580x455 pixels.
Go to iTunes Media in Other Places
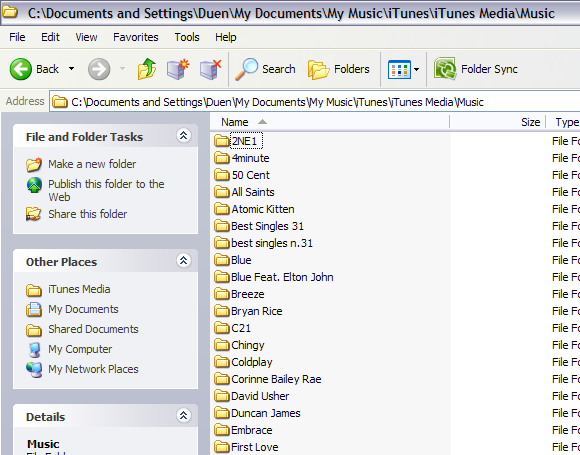(79, 289)
